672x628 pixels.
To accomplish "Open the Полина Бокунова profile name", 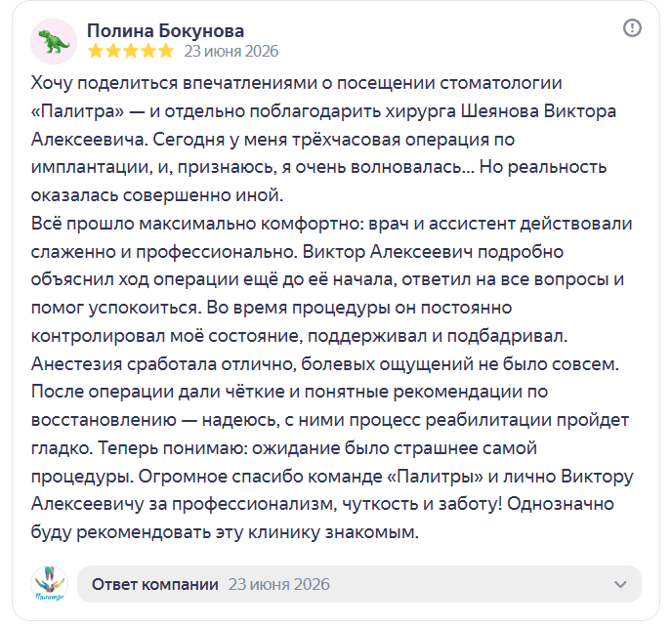I will [165, 30].
